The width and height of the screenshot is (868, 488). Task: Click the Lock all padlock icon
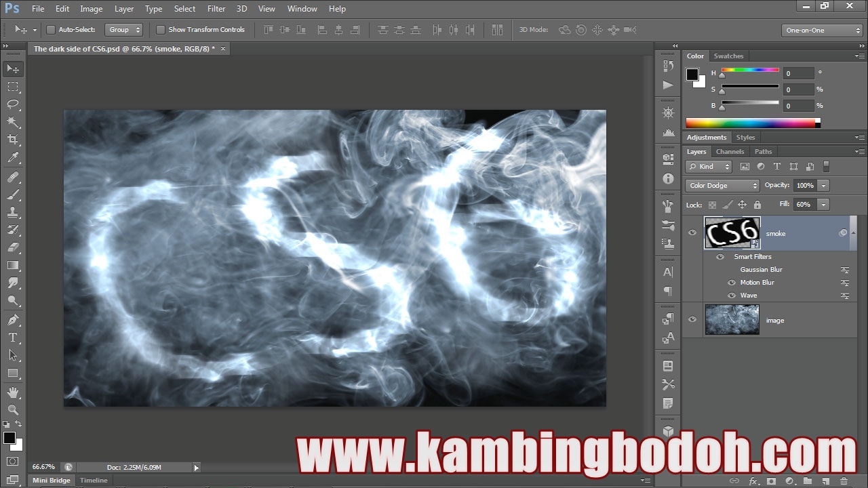[757, 205]
